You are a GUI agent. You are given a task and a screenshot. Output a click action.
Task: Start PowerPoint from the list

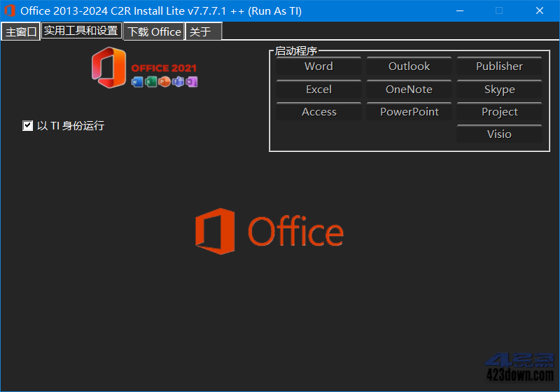409,112
